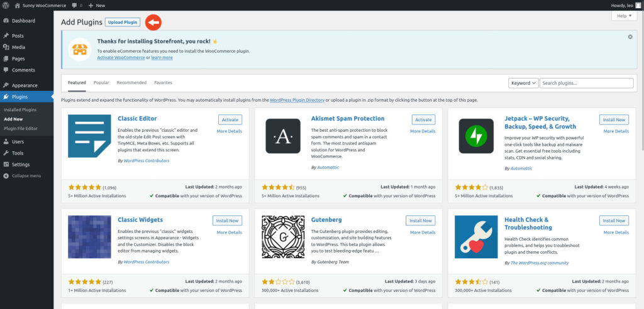Click the Media icon in sidebar
Image resolution: width=644 pixels, height=309 pixels.
6,47
